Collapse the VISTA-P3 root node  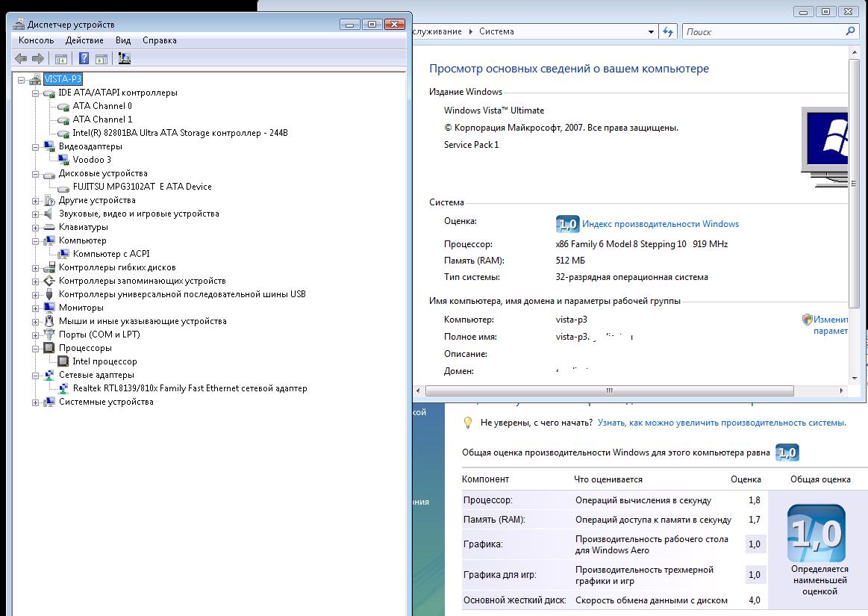21,80
